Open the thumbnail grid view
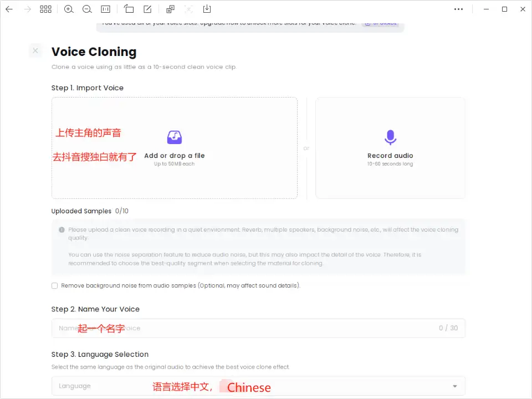This screenshot has height=399, width=532. tap(45, 9)
